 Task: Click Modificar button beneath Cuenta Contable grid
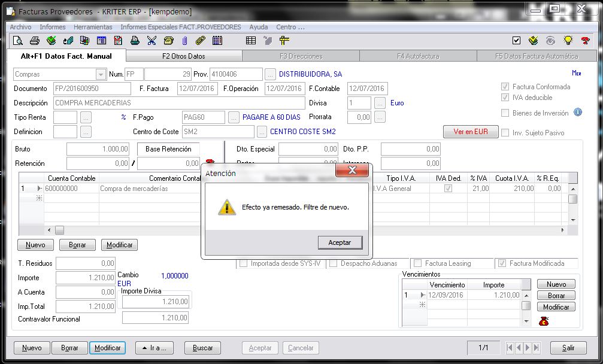[120, 245]
